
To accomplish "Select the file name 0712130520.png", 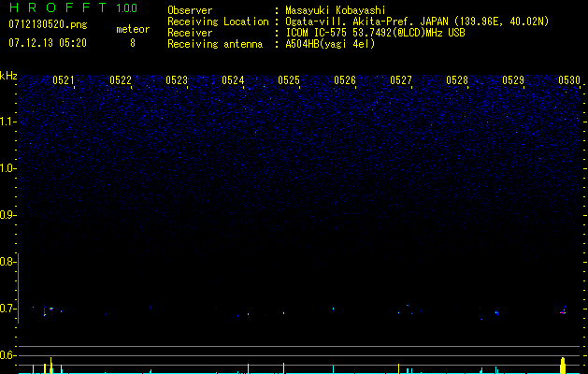I will 48,24.
